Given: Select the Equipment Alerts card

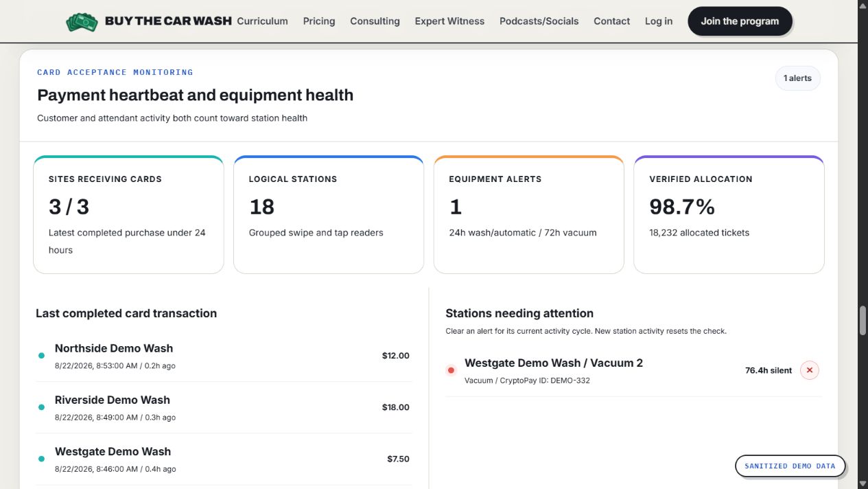Looking at the screenshot, I should (529, 214).
